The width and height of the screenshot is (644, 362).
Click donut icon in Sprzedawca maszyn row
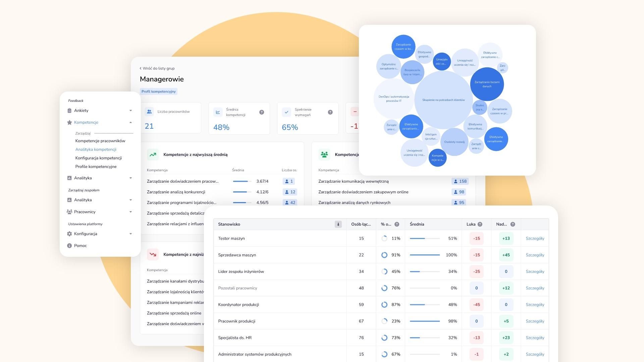coord(384,255)
